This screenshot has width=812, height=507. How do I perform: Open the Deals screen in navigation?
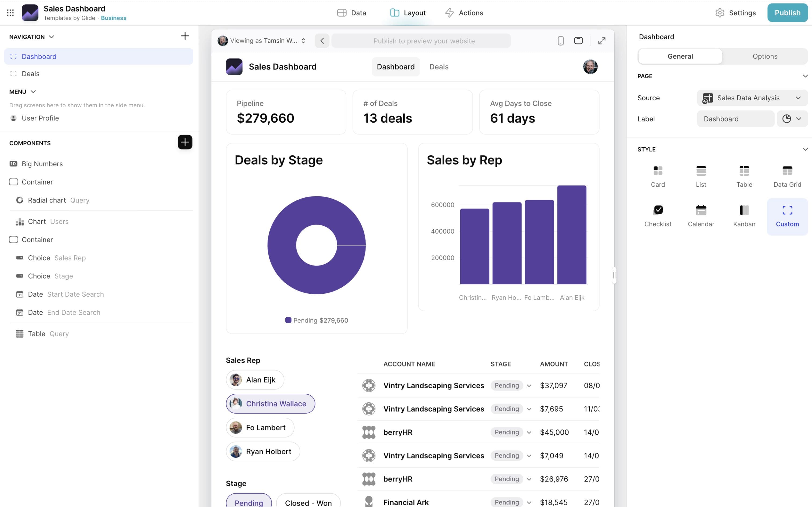[31, 74]
